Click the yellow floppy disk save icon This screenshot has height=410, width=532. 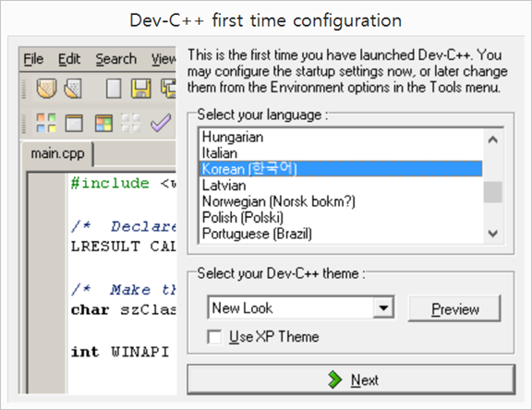(x=141, y=89)
